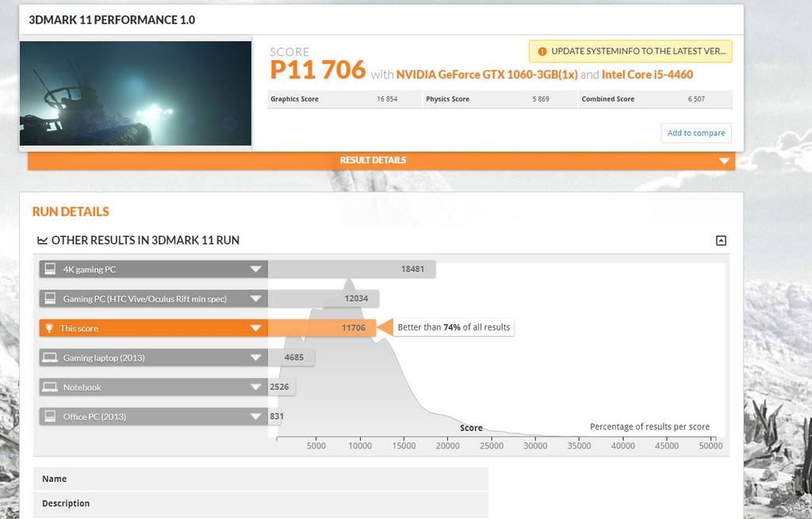Expand Office PC (2013) dropdown arrow

coord(255,417)
